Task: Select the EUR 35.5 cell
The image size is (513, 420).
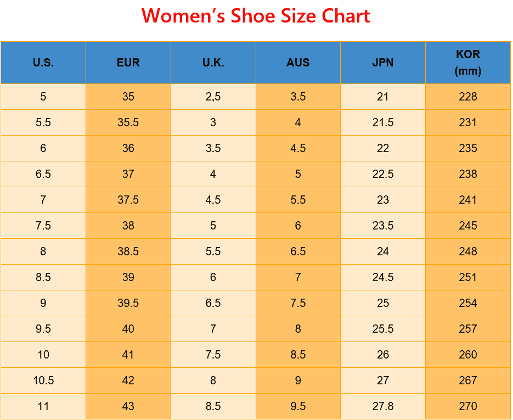Action: tap(128, 122)
